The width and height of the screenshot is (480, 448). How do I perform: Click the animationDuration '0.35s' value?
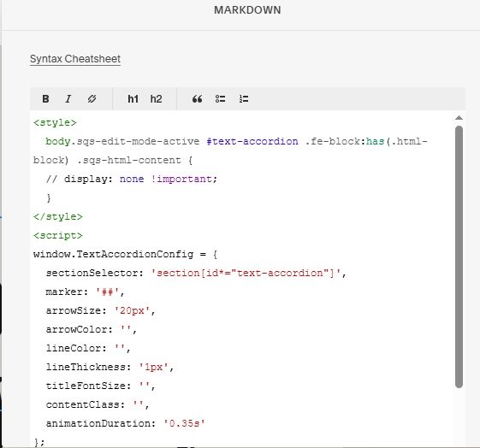click(184, 423)
